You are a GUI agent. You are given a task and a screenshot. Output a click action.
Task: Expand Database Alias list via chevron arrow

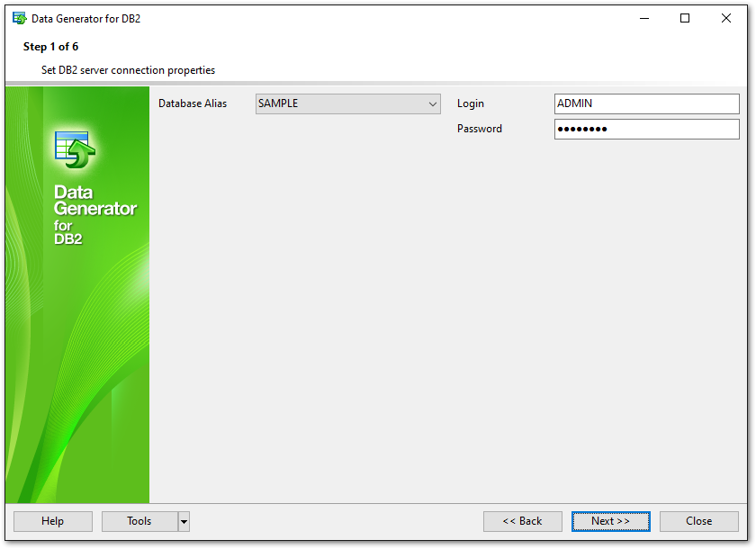433,104
